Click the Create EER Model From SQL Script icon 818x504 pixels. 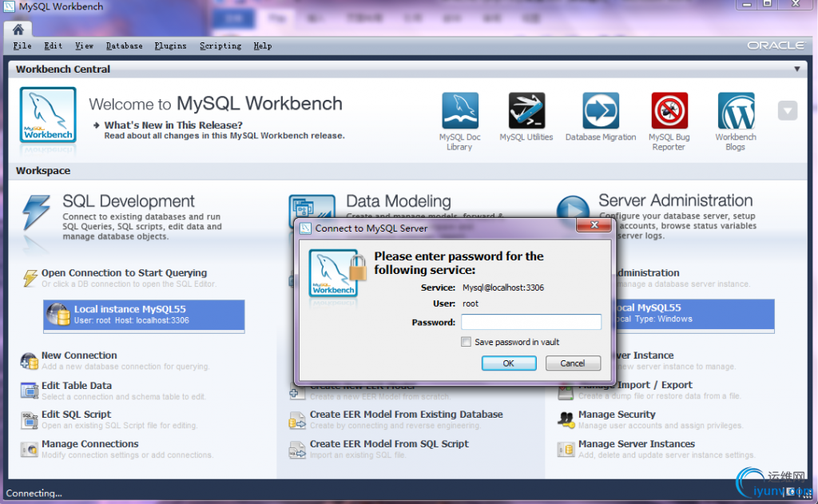297,449
